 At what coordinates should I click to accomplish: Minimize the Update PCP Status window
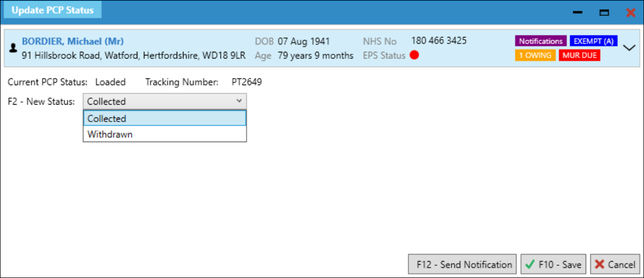578,12
